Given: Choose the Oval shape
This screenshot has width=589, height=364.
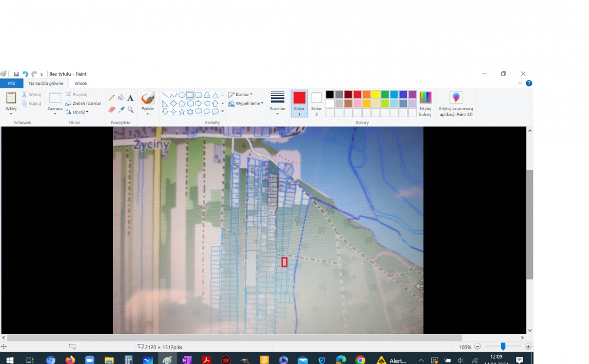Looking at the screenshot, I should coord(182,95).
